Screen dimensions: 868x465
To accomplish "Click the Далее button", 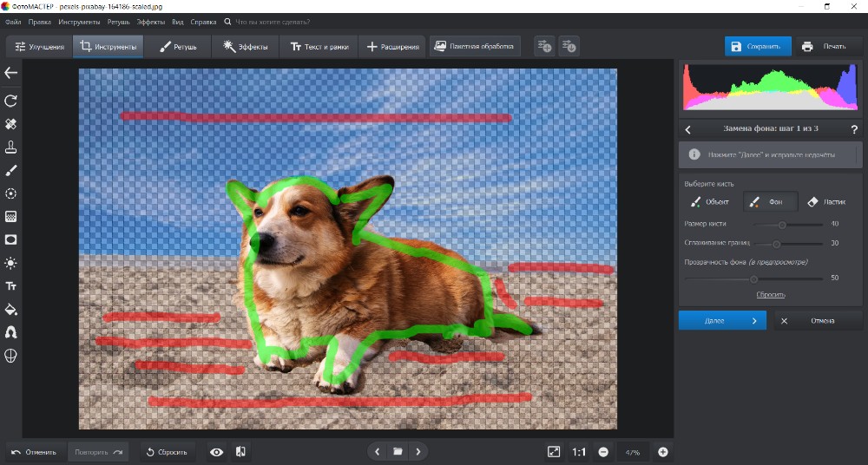I will click(x=722, y=320).
